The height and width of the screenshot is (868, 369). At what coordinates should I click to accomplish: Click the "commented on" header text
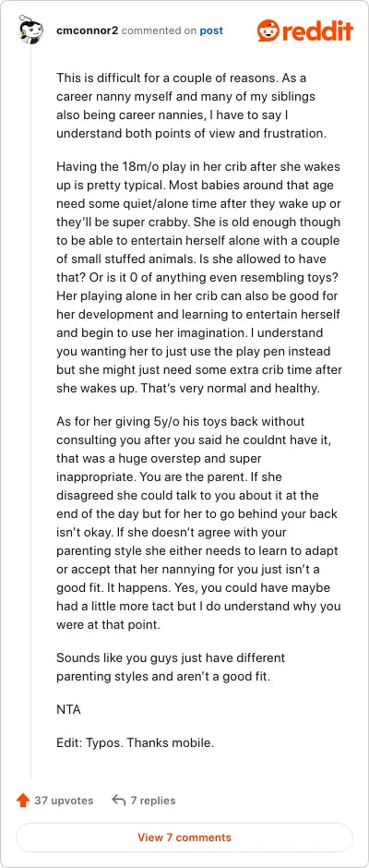159,30
